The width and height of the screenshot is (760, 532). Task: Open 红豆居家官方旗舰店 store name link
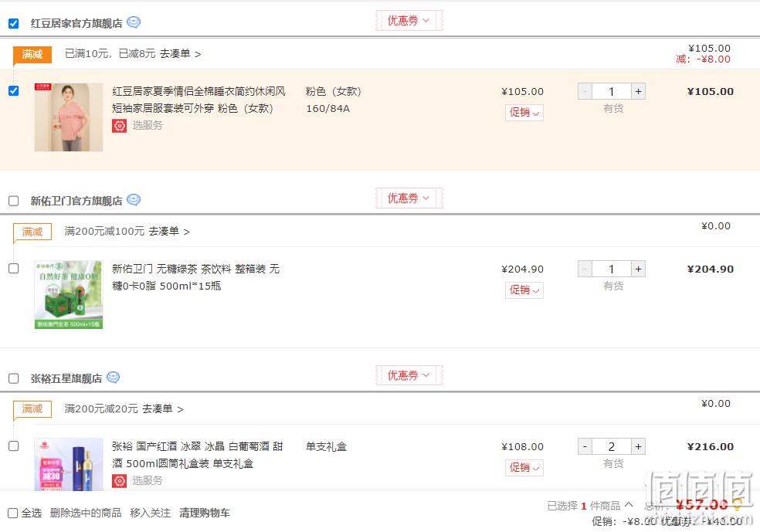tap(76, 23)
